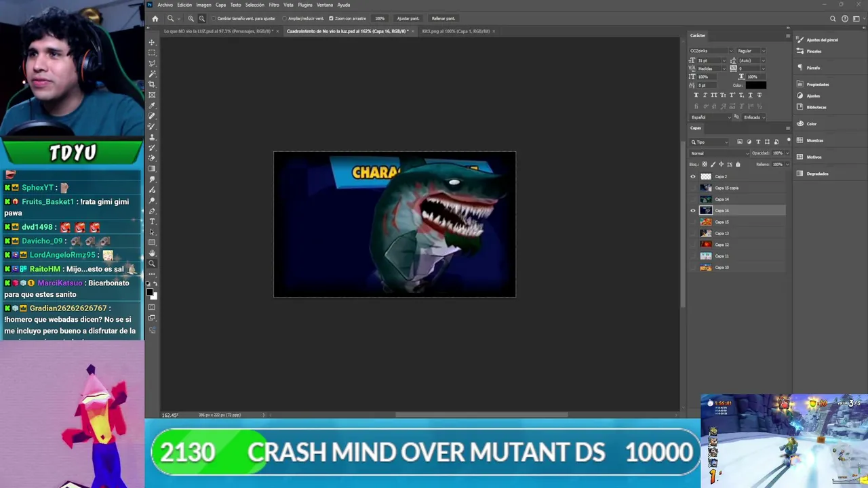Show layer Capa 14
868x488 pixels.
pyautogui.click(x=693, y=199)
